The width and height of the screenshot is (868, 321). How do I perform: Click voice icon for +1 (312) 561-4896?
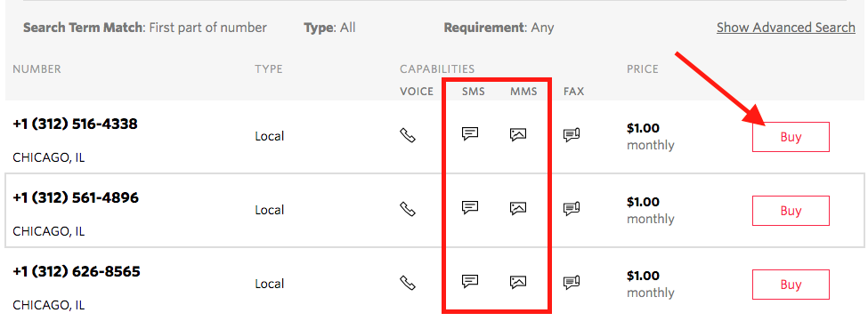coord(408,209)
